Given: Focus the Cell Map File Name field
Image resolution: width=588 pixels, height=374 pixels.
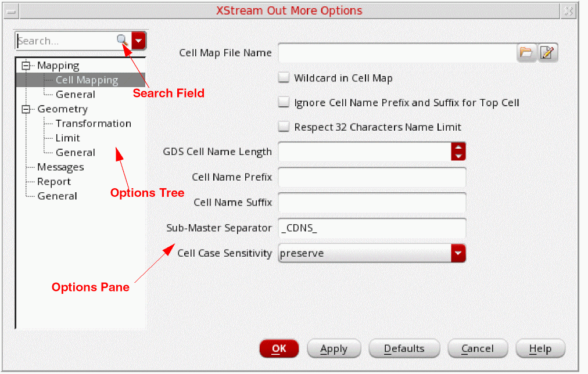Looking at the screenshot, I should click(x=397, y=52).
